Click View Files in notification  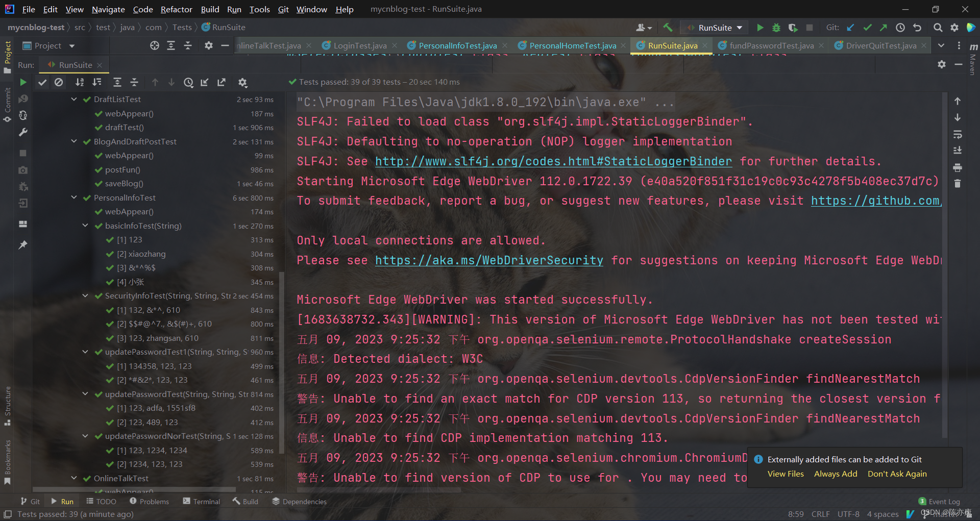click(x=786, y=474)
